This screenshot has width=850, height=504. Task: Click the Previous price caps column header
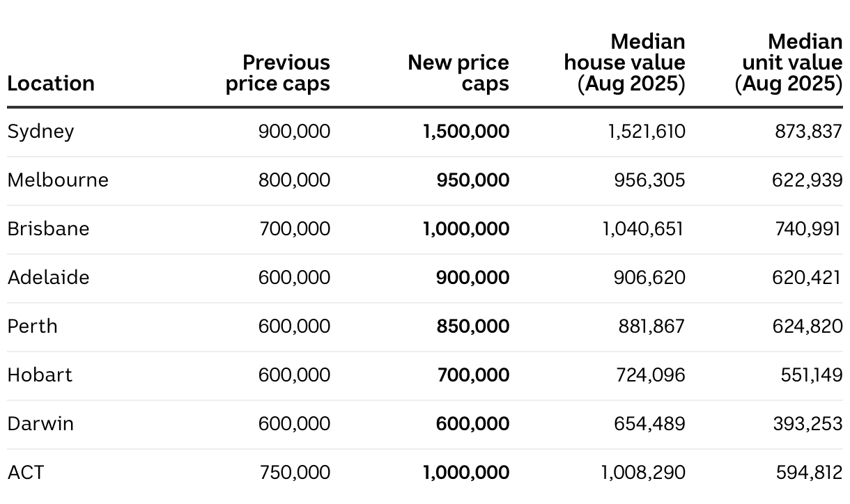(278, 73)
